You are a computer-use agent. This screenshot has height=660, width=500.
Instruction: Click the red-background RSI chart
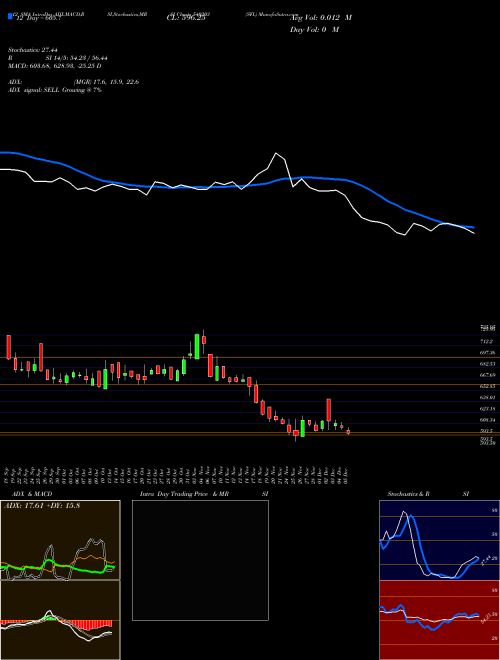pos(439,620)
